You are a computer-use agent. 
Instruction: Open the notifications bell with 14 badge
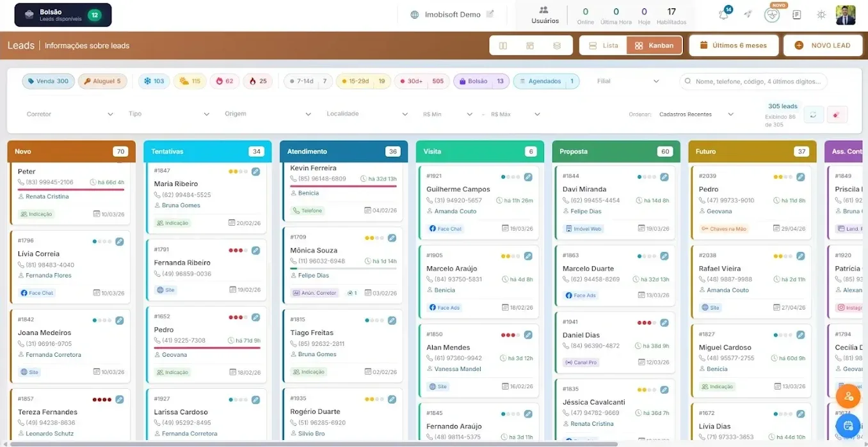pos(724,14)
